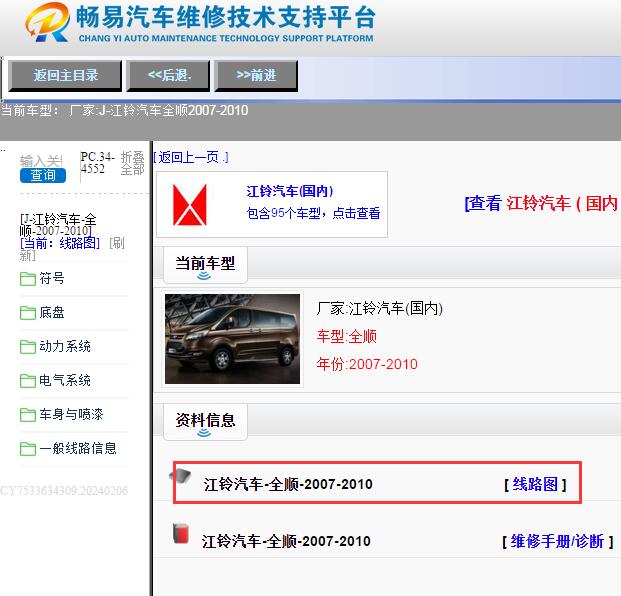Expand the 符号 tree item label

(x=51, y=278)
